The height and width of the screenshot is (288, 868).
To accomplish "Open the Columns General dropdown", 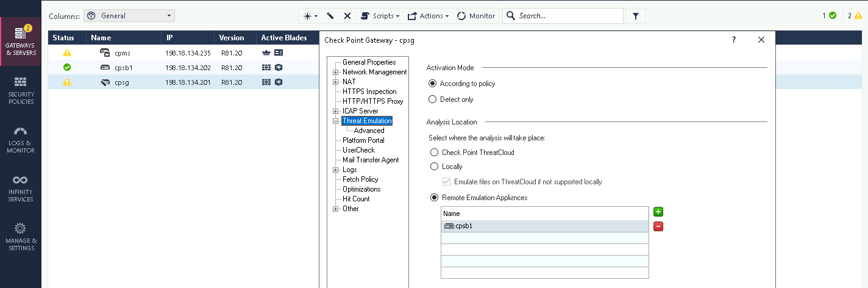I will click(129, 16).
